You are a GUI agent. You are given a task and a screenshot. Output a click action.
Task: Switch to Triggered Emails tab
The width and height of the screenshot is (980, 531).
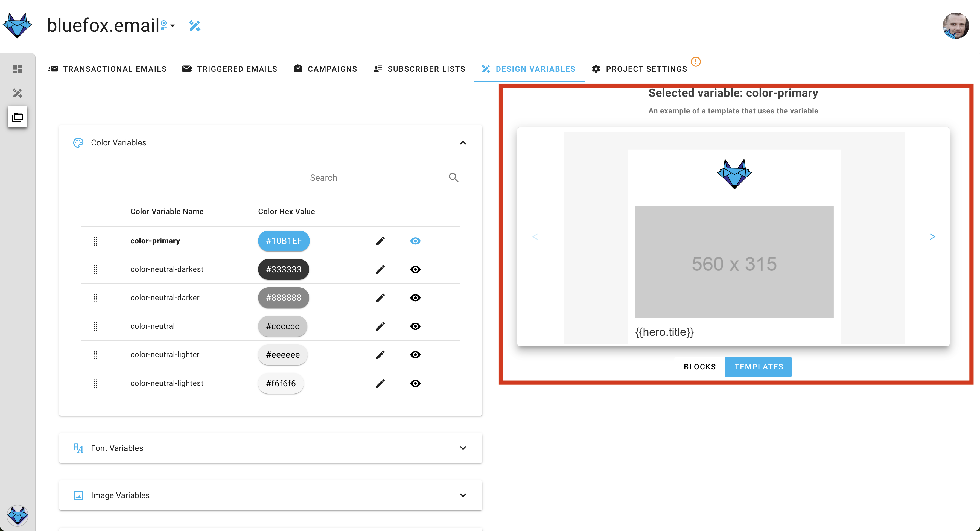[x=230, y=69]
